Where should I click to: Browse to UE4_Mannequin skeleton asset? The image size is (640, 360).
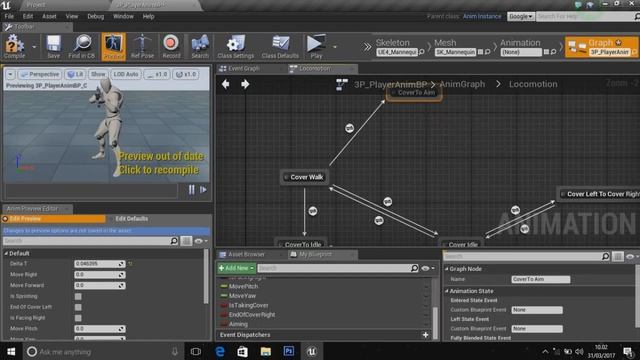pyautogui.click(x=422, y=52)
